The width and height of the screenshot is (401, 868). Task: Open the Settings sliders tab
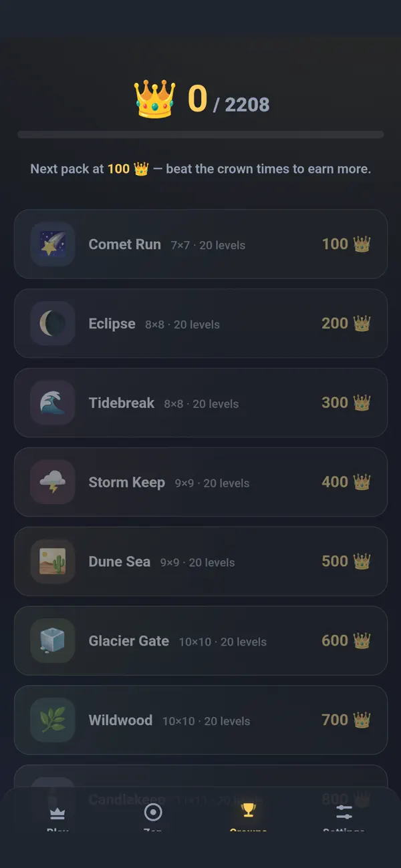[x=344, y=818]
